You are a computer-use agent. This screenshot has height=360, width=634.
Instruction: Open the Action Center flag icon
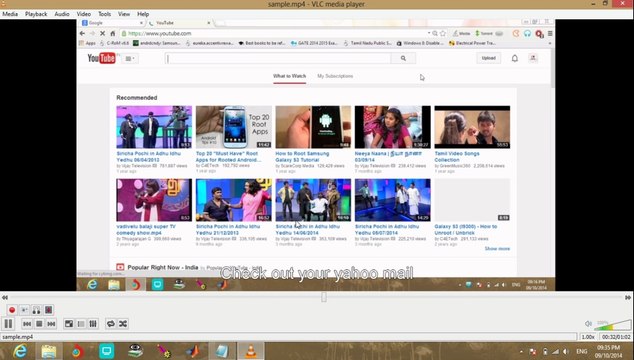click(x=533, y=352)
